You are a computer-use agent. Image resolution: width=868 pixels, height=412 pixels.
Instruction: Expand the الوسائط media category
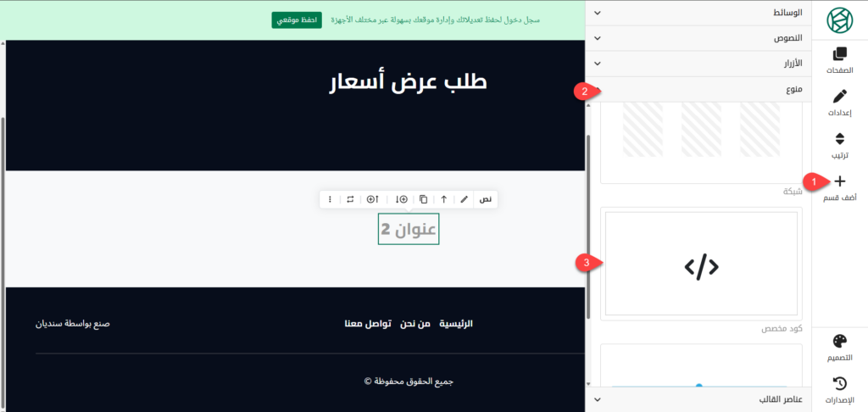698,12
